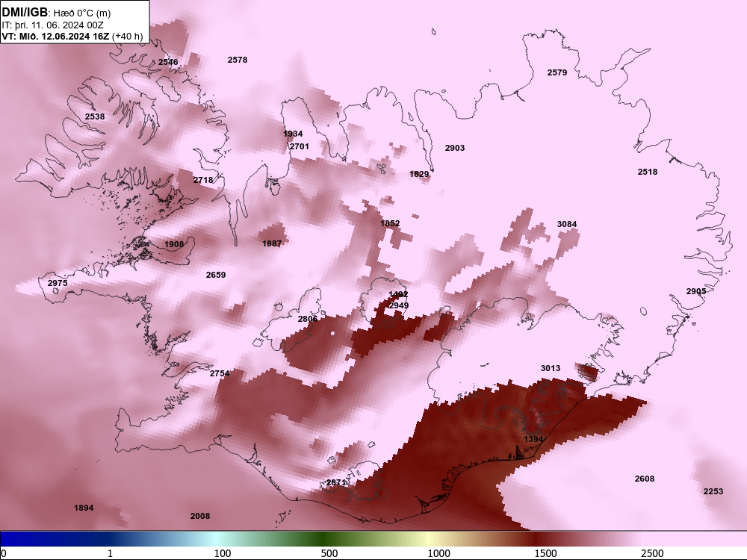This screenshot has width=747, height=560.
Task: Click the map value 2949
Action: (x=399, y=305)
